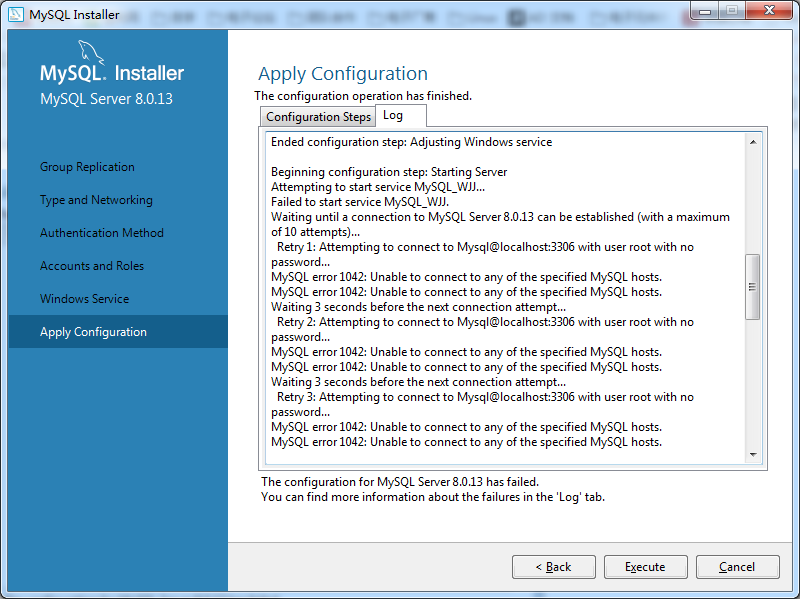The image size is (800, 599).
Task: Switch to the Configuration Steps tab
Action: [x=318, y=117]
